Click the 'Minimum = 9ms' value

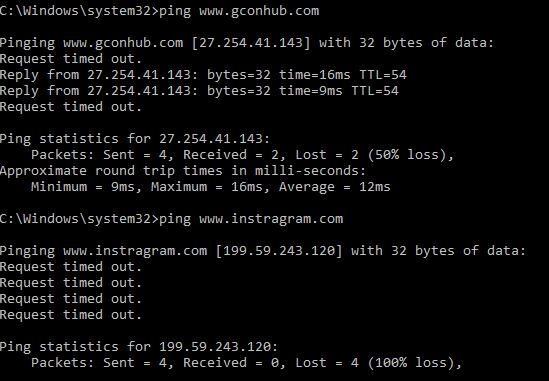83,187
